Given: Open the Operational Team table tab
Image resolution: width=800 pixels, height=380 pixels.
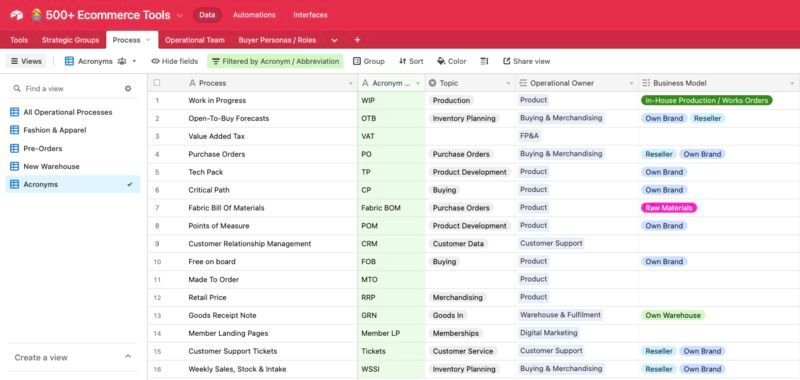Looking at the screenshot, I should pyautogui.click(x=195, y=40).
